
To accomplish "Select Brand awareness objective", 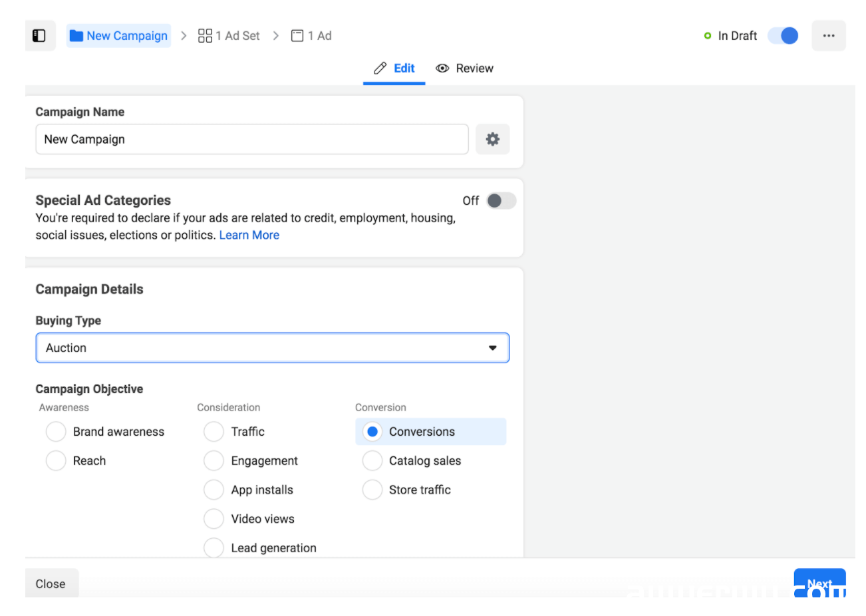I will tap(56, 432).
